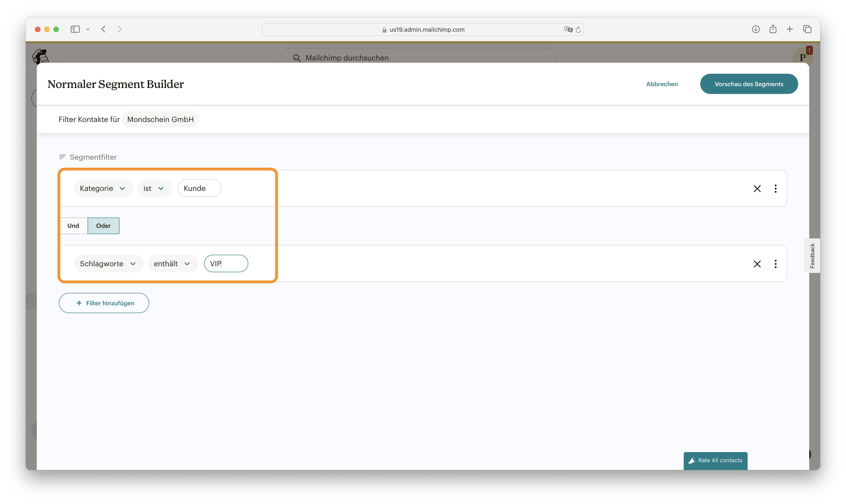Remove the Schlagworte filter with X
The height and width of the screenshot is (504, 846).
pyautogui.click(x=757, y=264)
